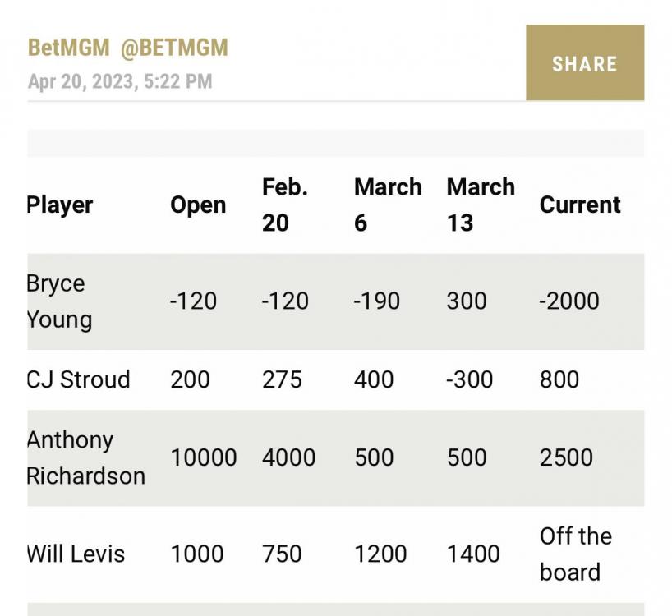Click the gold SHARE button
The height and width of the screenshot is (616, 672).
tap(584, 63)
